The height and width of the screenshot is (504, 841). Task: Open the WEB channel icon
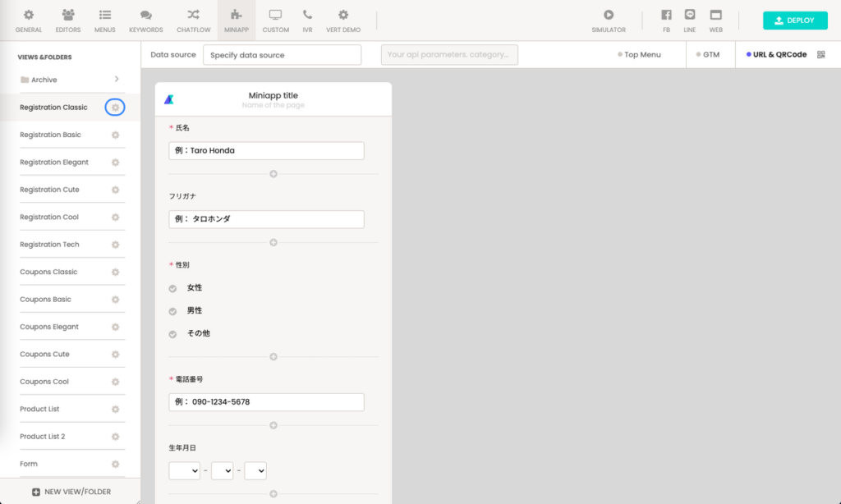tap(715, 16)
